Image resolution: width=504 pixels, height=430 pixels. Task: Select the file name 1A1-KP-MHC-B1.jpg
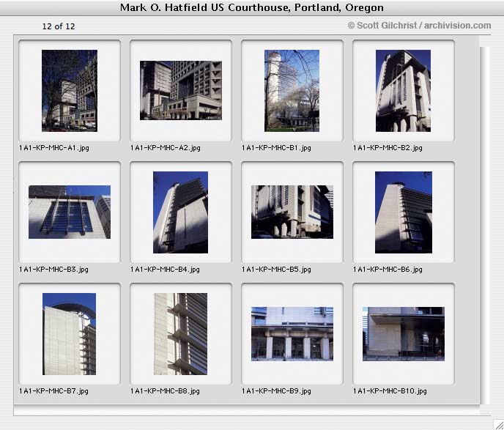point(276,148)
